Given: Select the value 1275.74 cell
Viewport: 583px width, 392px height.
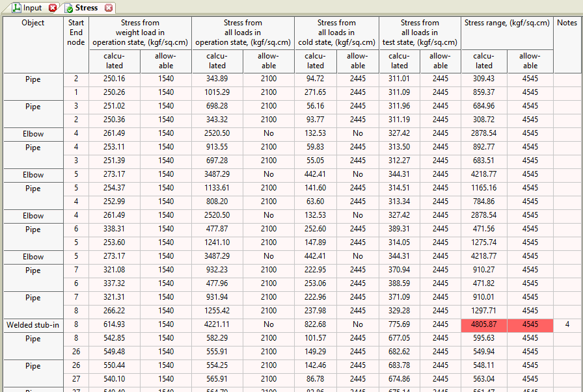Looking at the screenshot, I should [483, 242].
